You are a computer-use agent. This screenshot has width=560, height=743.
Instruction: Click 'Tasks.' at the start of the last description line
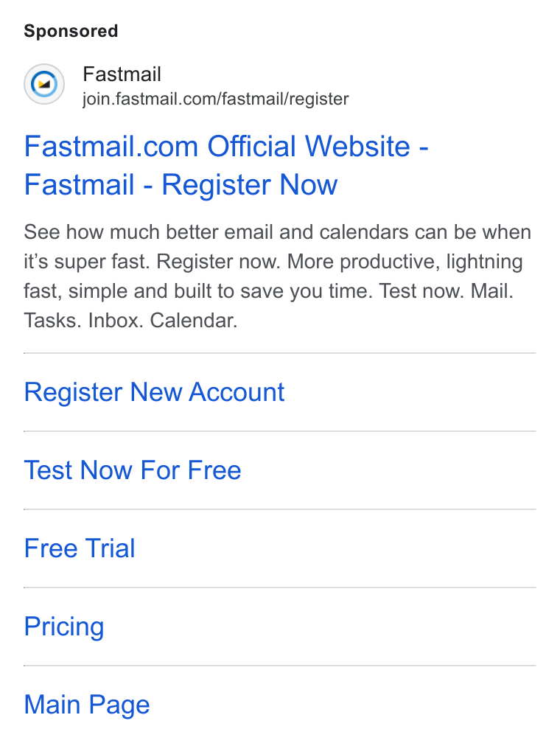pos(53,321)
